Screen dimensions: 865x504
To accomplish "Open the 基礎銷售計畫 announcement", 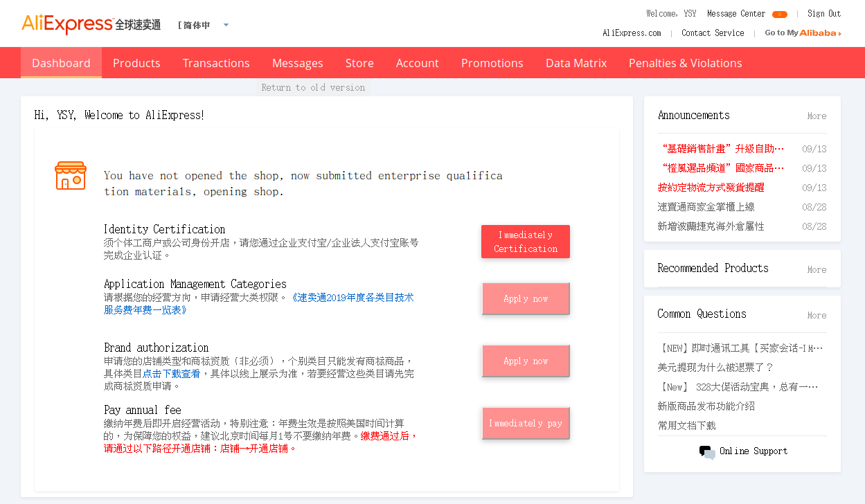I will pyautogui.click(x=721, y=148).
